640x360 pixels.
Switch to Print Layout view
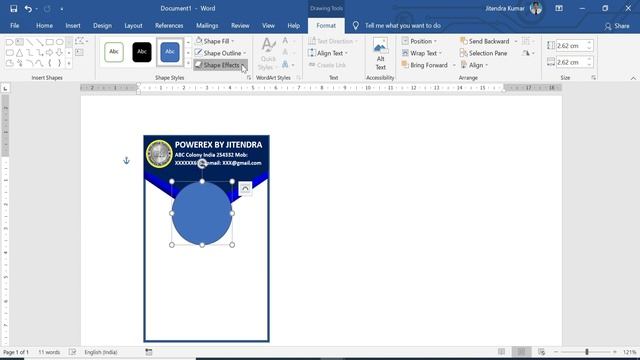click(x=521, y=352)
